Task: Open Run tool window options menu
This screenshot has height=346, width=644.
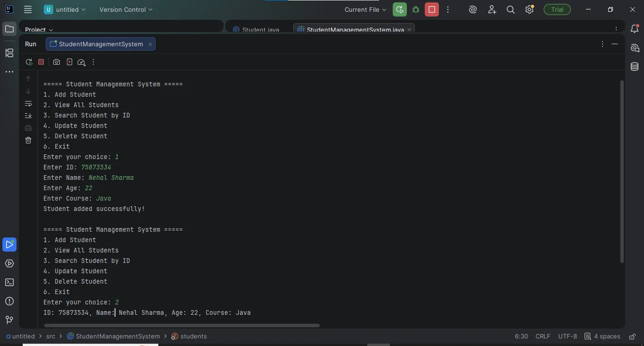Action: (602, 44)
